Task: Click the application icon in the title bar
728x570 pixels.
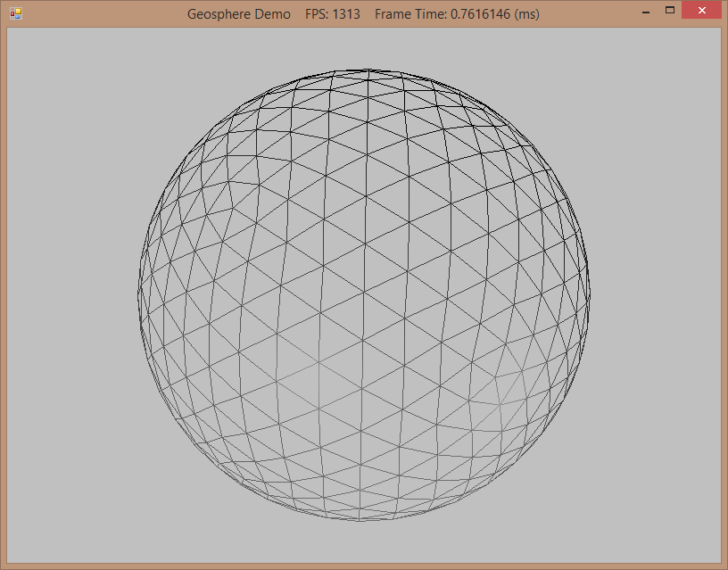Action: click(15, 14)
